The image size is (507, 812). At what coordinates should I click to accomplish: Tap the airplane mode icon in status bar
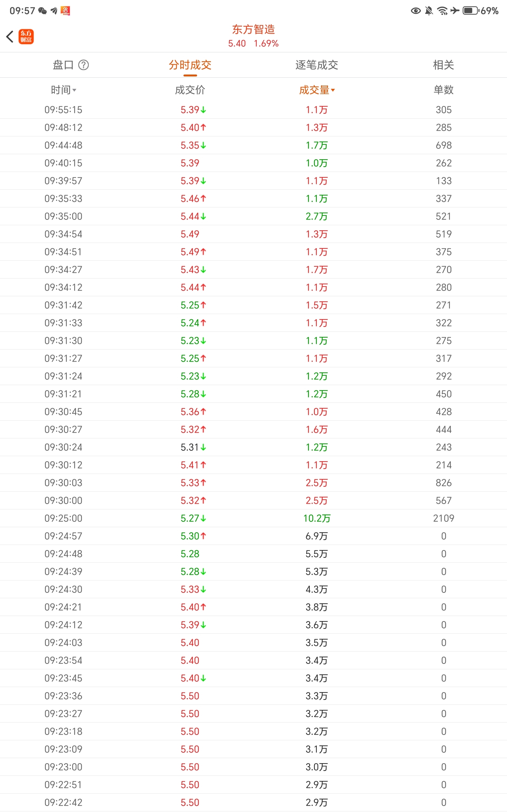pyautogui.click(x=455, y=11)
